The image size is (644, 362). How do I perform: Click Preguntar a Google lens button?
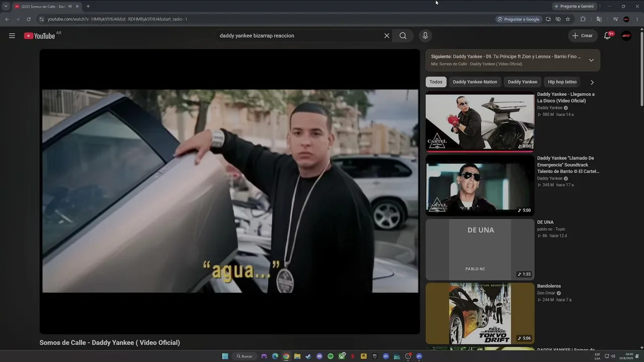point(518,19)
